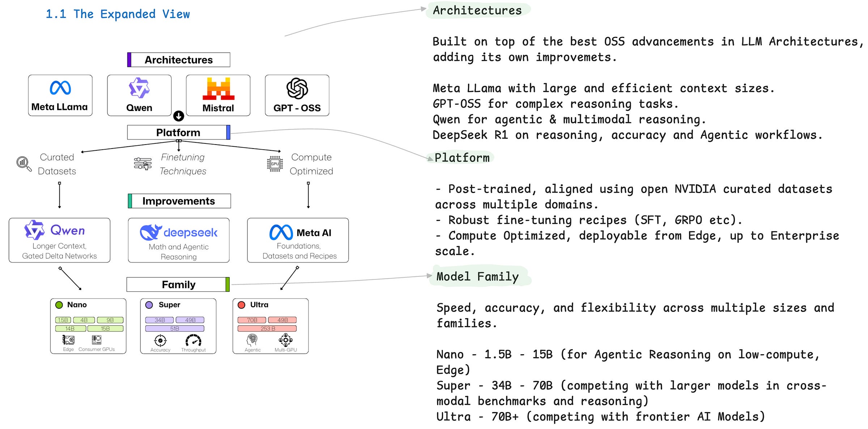Click the Multi-GPU icon in Ultra box

[x=286, y=340]
